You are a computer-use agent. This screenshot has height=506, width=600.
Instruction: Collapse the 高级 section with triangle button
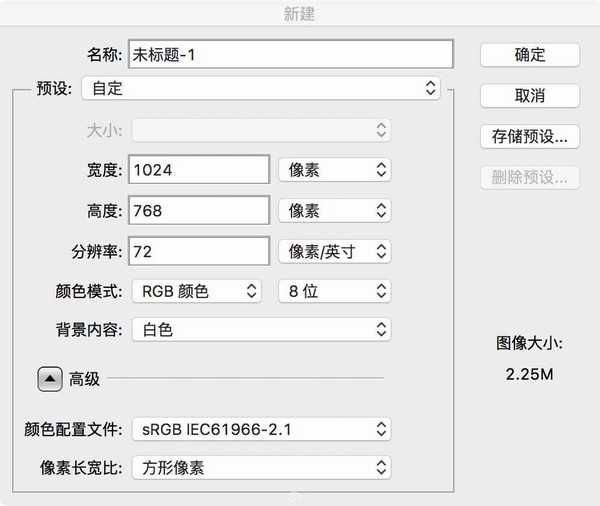pyautogui.click(x=49, y=379)
